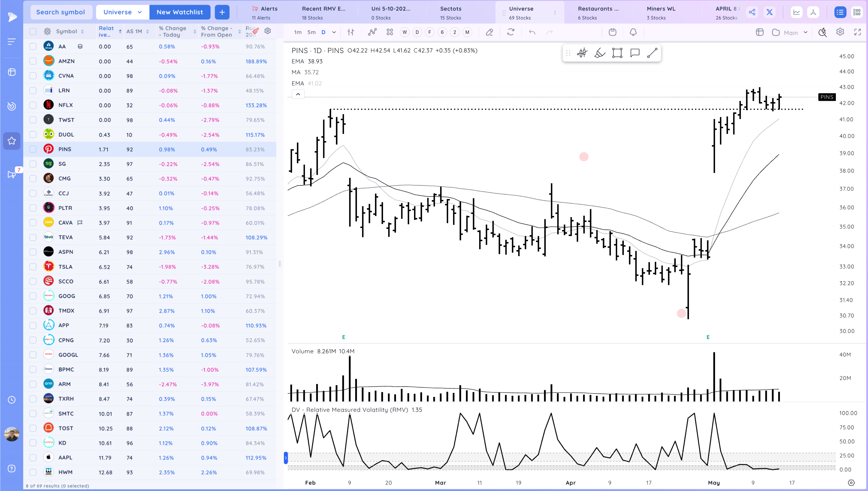Screen dimensions: 868x491
Task: Click the W weekly interval button
Action: pos(404,32)
